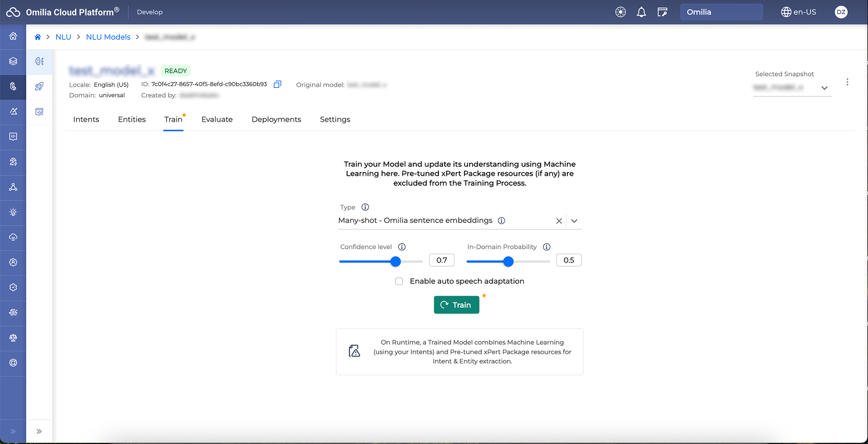The image size is (868, 444).
Task: Open the Deployments tab
Action: click(x=276, y=119)
